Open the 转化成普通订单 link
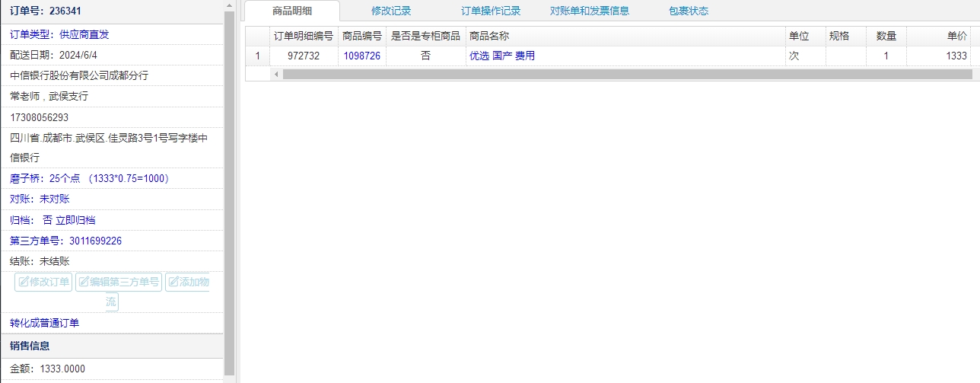Screen dimensions: 980x383 [x=44, y=323]
